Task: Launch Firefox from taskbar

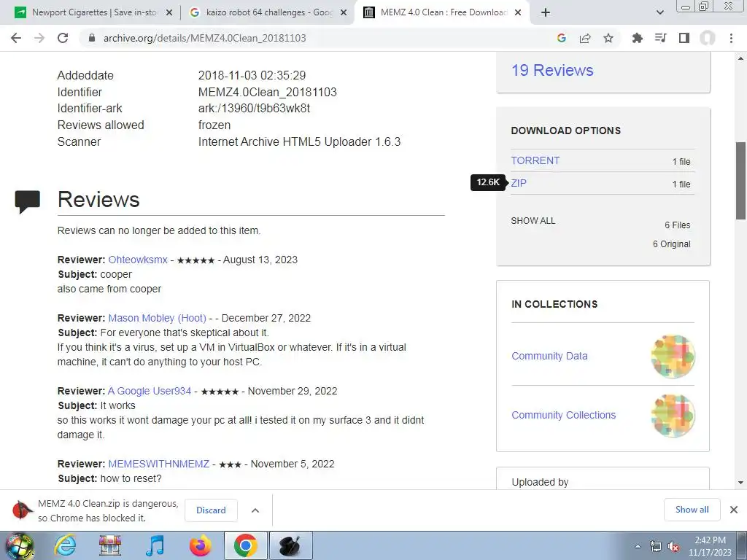Action: (200, 545)
